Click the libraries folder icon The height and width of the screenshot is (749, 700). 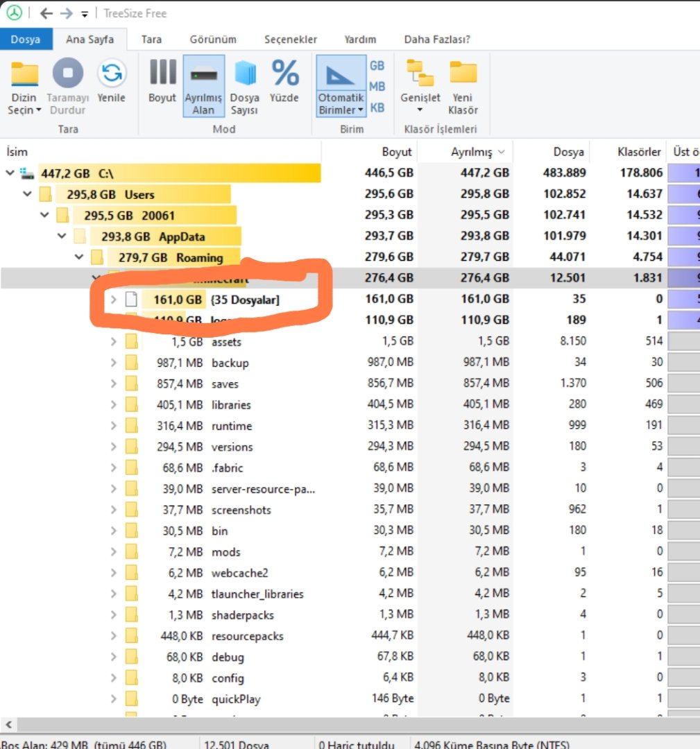click(131, 404)
